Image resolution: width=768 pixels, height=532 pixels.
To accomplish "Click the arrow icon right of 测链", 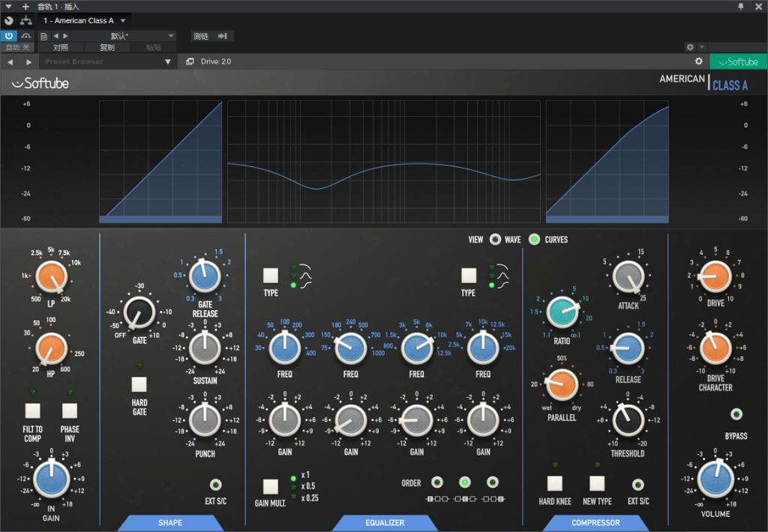I will (x=222, y=36).
